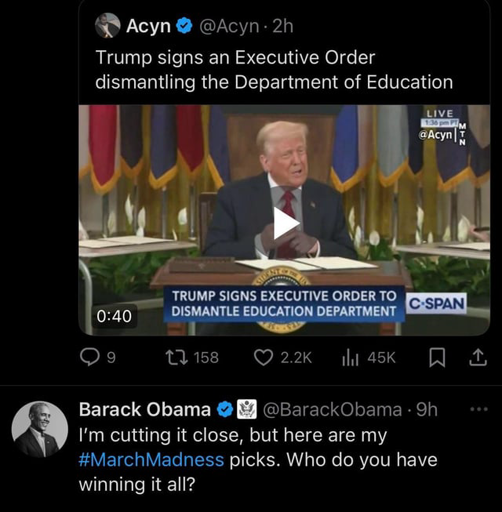The image size is (502, 512).
Task: Open the @Acyn handle link
Action: pyautogui.click(x=229, y=26)
